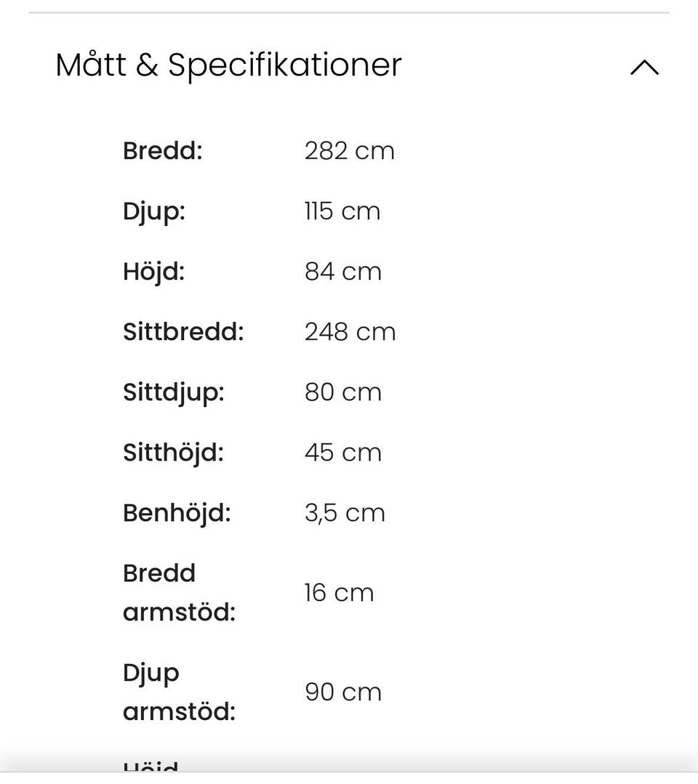Screen dimensions: 698x784
Task: Click the Bredd armstöd label
Action: [x=179, y=592]
